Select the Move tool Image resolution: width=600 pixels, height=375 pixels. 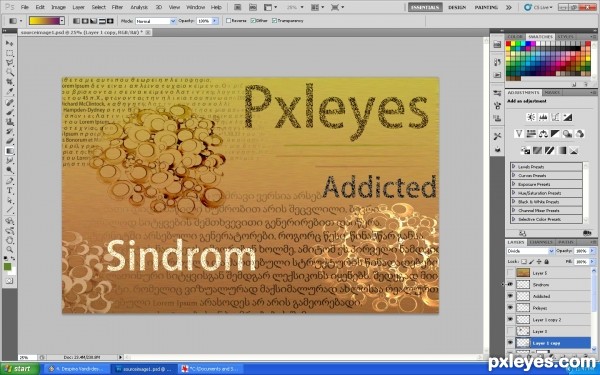[x=10, y=43]
